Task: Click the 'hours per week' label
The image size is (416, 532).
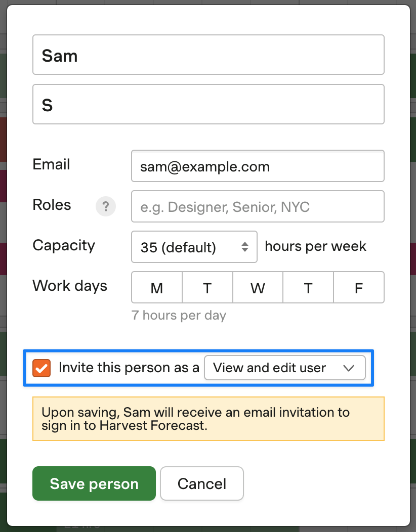Action: [315, 246]
